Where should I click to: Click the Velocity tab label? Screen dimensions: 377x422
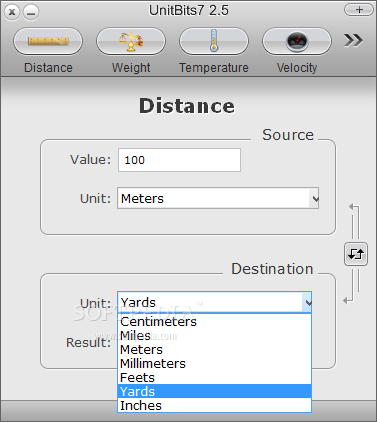pyautogui.click(x=297, y=68)
